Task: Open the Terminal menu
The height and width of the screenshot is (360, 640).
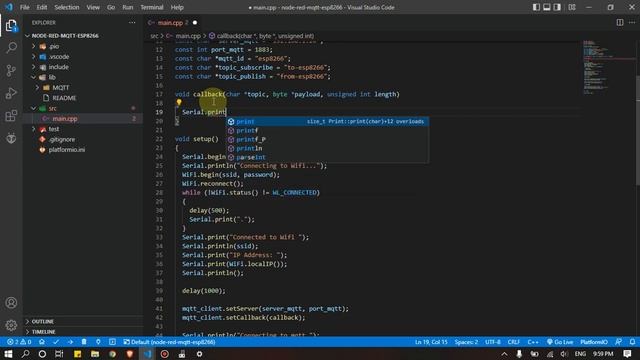Action: coord(151,7)
